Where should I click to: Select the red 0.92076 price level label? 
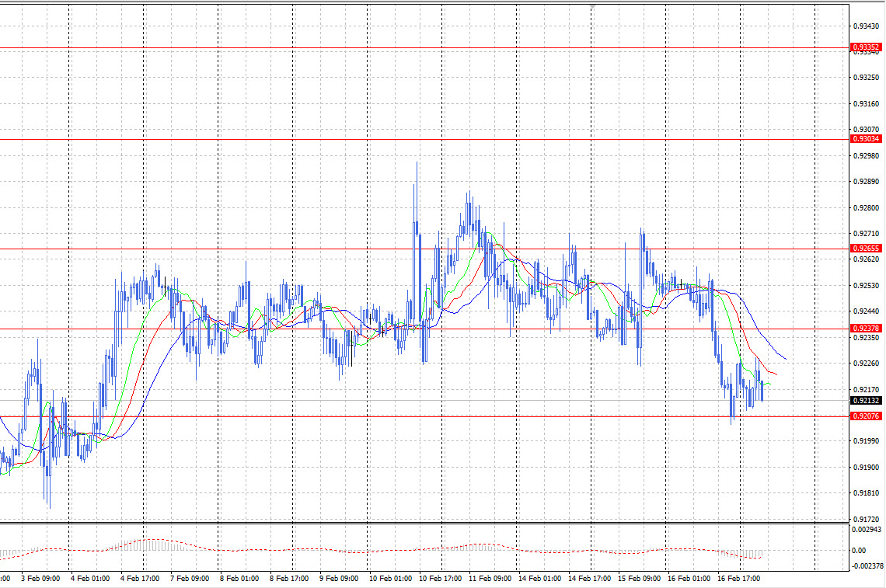click(x=866, y=416)
